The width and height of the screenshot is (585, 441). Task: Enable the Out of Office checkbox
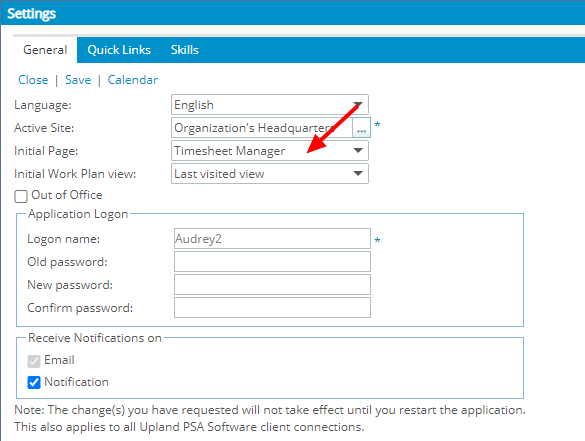pyautogui.click(x=21, y=196)
